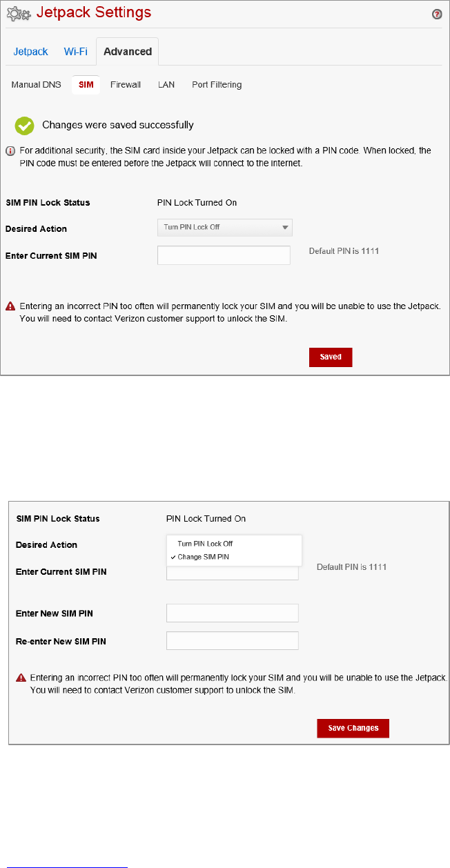Open the Firewall sub-tab

(x=126, y=85)
